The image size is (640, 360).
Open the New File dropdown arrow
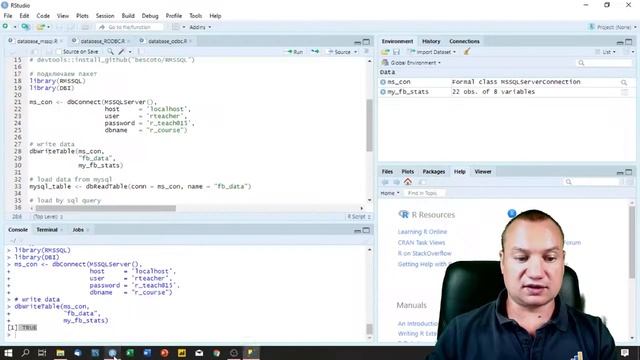click(x=15, y=27)
